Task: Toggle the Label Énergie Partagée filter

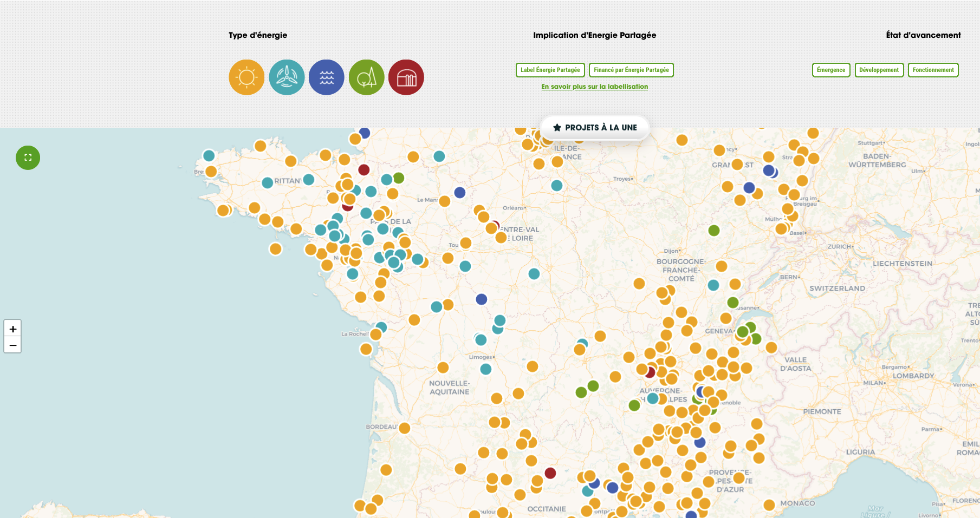Action: point(550,70)
